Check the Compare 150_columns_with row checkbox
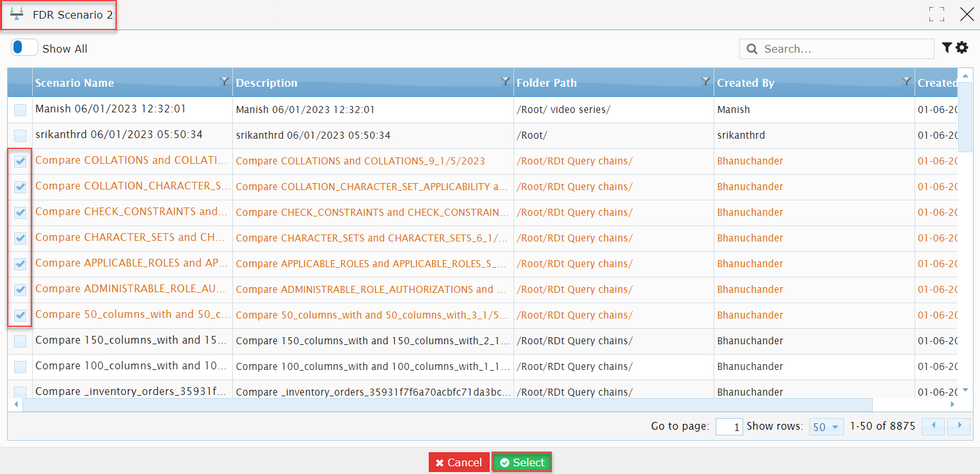980x474 pixels. click(21, 341)
